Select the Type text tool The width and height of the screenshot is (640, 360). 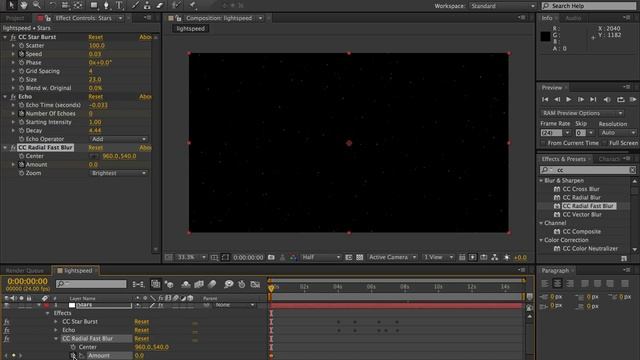pyautogui.click(x=120, y=5)
